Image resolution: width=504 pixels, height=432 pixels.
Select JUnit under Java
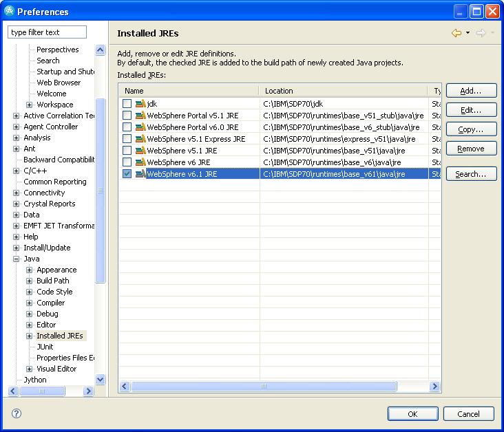[x=45, y=347]
